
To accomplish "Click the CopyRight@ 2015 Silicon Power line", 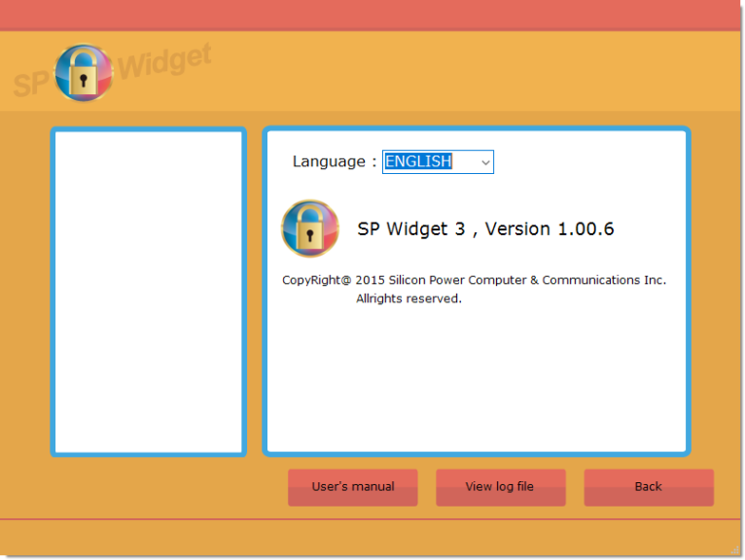I will coord(475,280).
